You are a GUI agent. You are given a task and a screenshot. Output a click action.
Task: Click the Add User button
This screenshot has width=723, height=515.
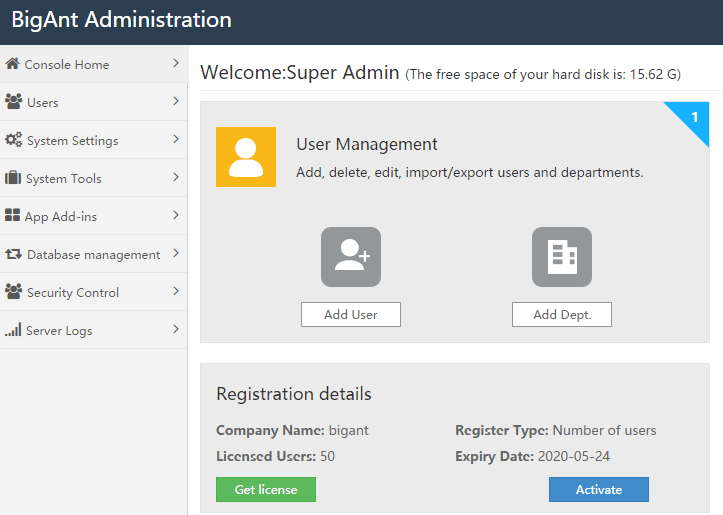[x=351, y=314]
